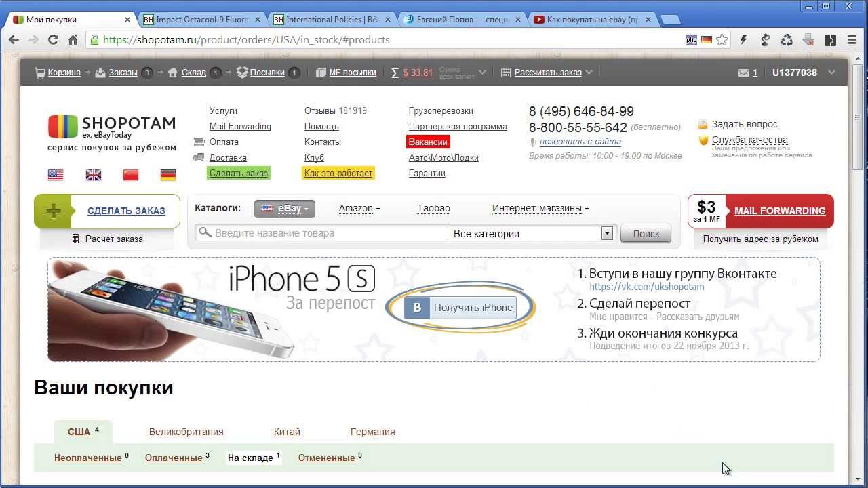Open the MF-посылки link
The width and height of the screenshot is (868, 488).
click(x=352, y=73)
